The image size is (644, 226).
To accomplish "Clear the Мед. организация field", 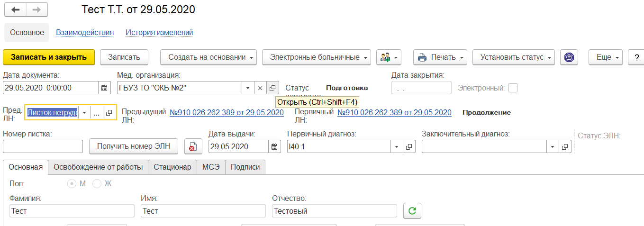I will pos(260,88).
